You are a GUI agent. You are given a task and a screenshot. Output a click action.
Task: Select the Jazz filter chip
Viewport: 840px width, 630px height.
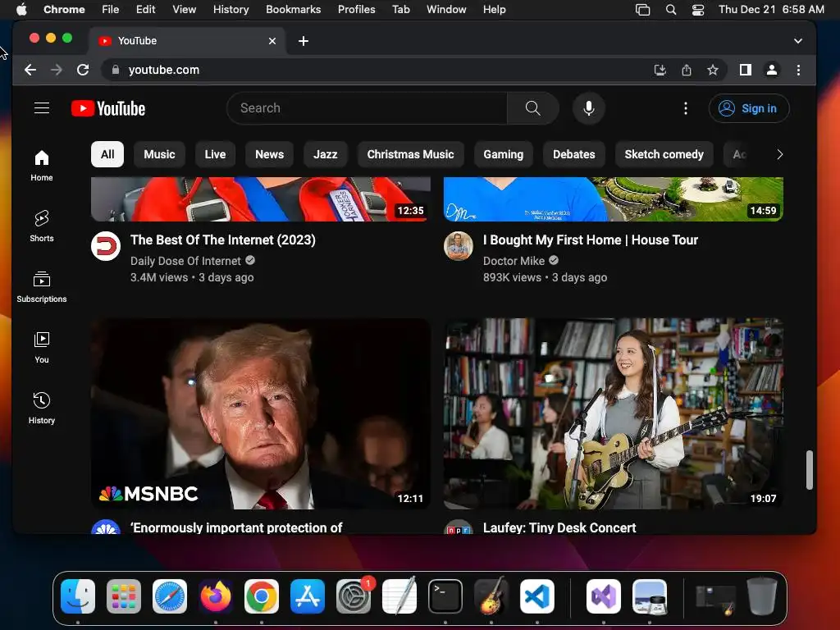(x=325, y=154)
